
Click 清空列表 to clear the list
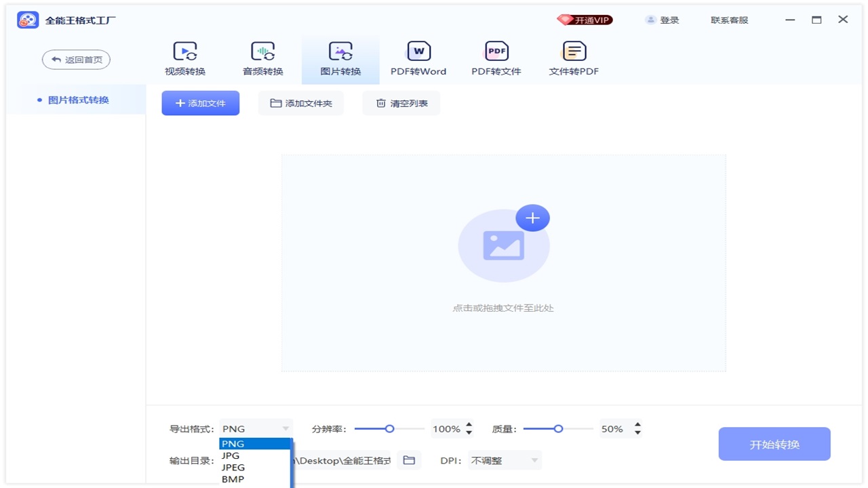pos(401,102)
